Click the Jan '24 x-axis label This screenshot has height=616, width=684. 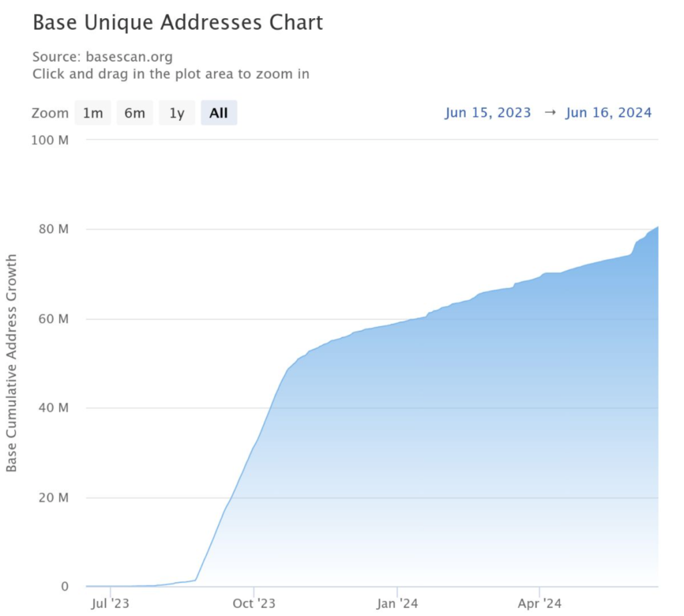click(397, 604)
